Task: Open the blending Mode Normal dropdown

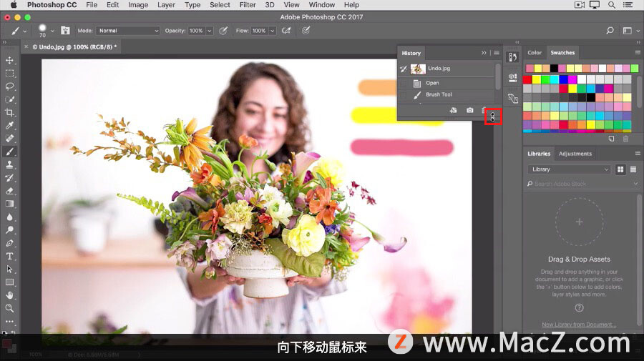Action: click(x=128, y=31)
